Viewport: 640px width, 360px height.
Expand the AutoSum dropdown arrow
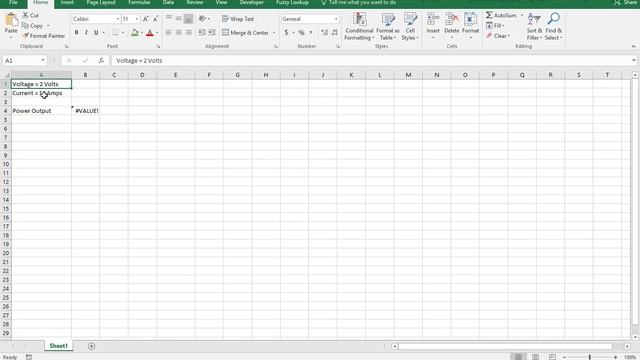coord(522,15)
